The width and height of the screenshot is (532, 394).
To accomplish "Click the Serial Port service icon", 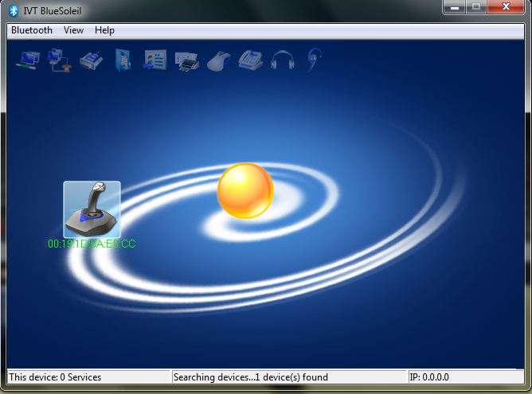I will pos(92,60).
